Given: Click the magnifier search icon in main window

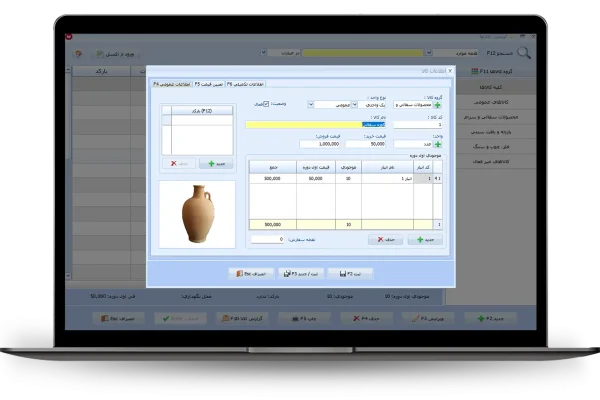Looking at the screenshot, I should (524, 53).
